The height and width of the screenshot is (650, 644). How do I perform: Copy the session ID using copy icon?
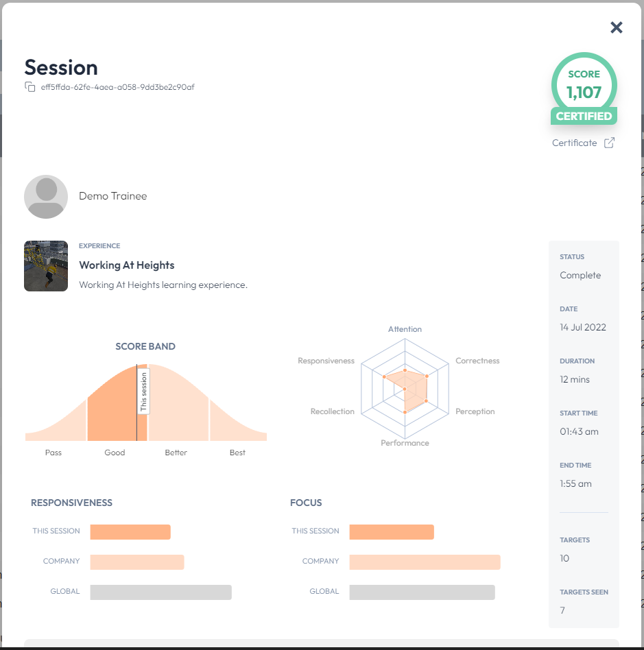tap(30, 86)
